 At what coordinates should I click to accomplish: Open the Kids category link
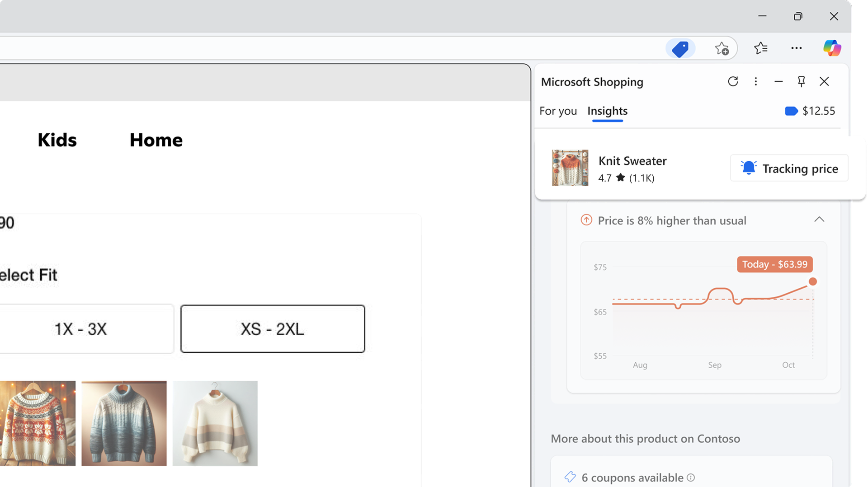(x=57, y=140)
